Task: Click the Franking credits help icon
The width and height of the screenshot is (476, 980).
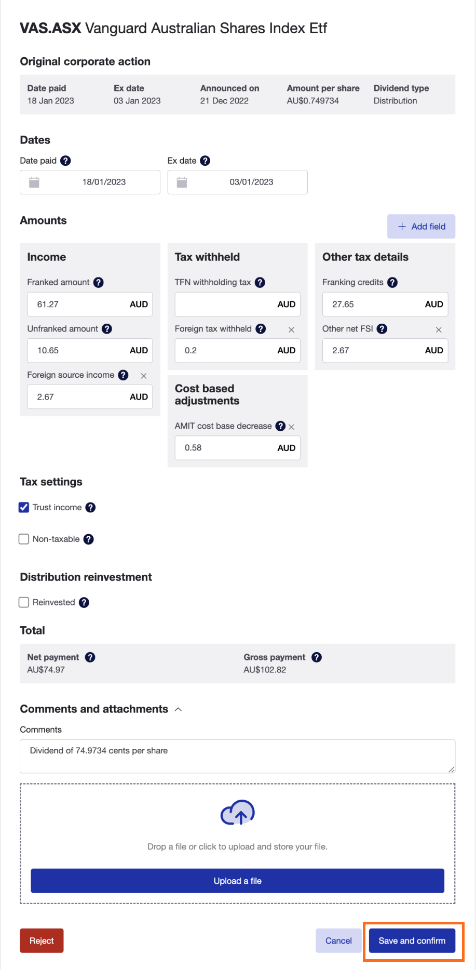Action: coord(392,282)
